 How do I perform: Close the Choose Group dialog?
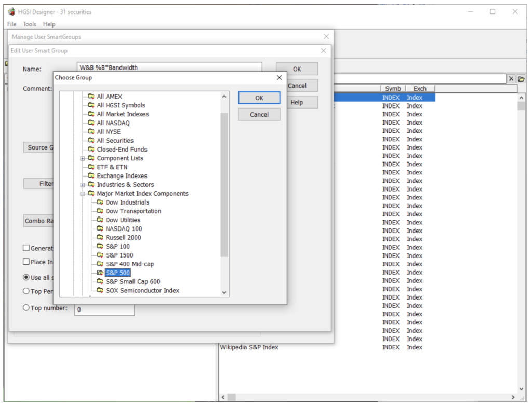coord(279,78)
